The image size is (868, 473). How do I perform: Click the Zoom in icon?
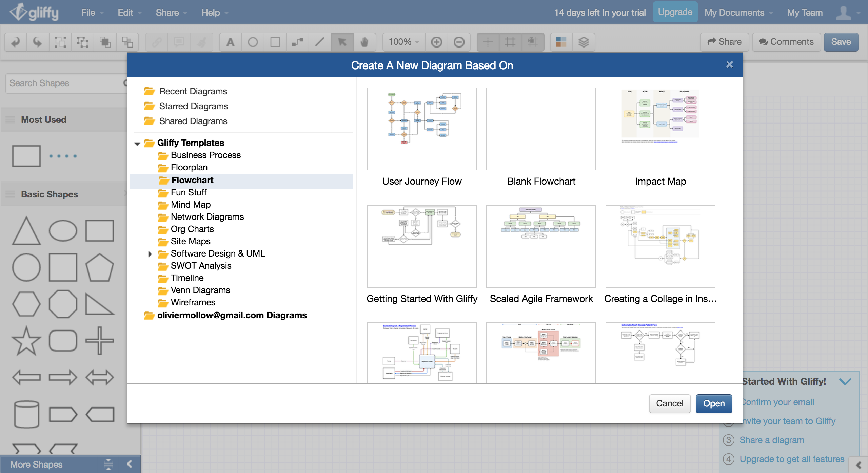click(x=437, y=42)
